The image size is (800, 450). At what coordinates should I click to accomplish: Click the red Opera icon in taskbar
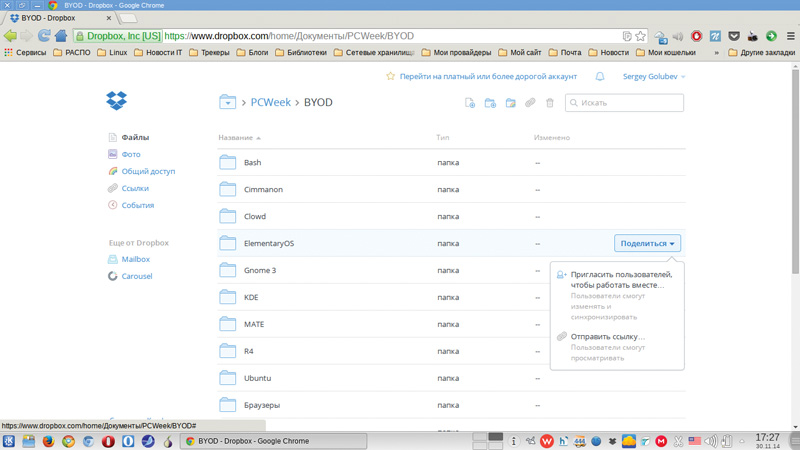pyautogui.click(x=108, y=441)
